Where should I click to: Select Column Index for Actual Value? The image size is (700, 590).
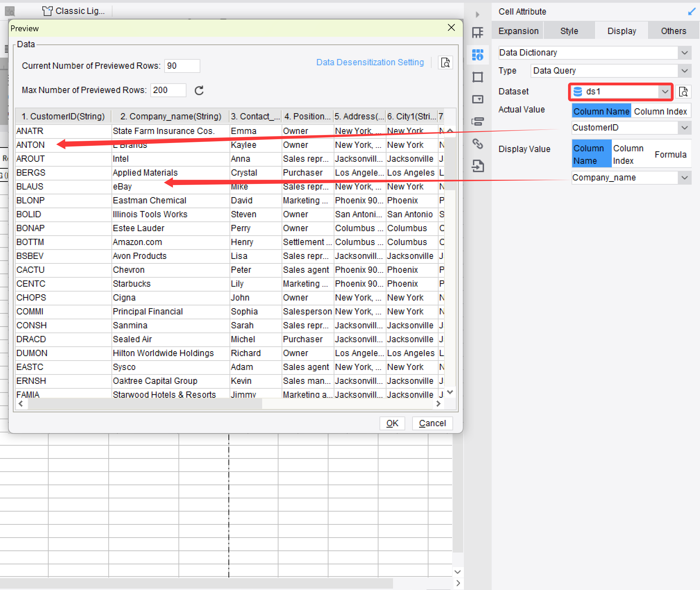click(x=661, y=111)
